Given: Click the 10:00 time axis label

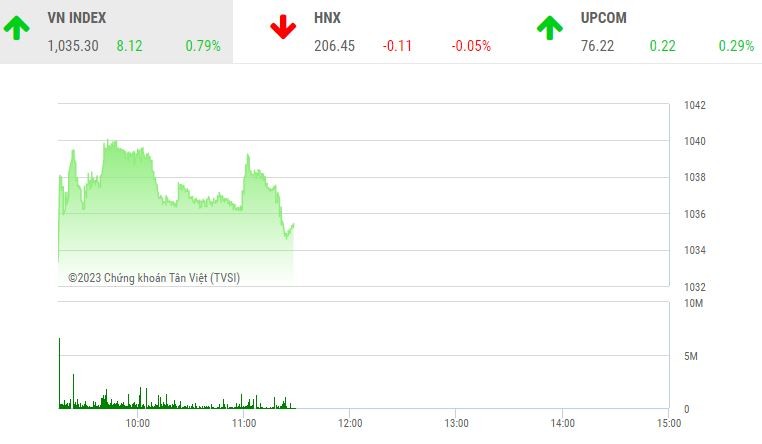Looking at the screenshot, I should tap(138, 424).
